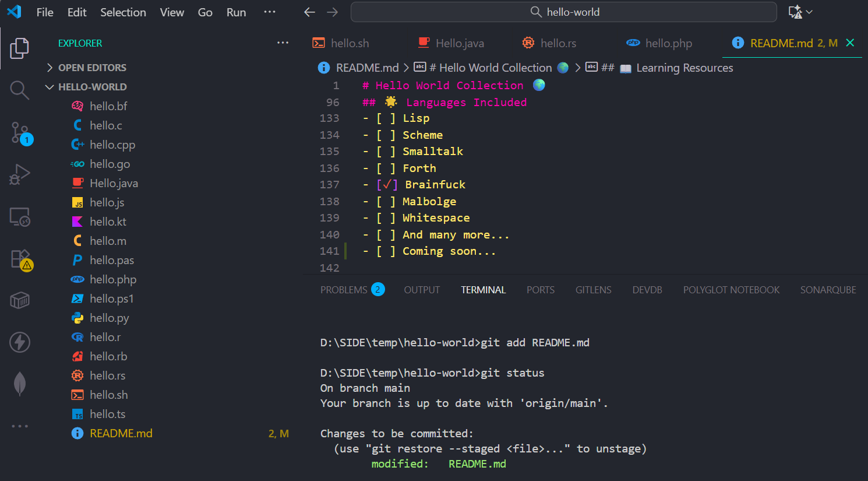Open the Copilot chat dropdown arrow
Image resolution: width=868 pixels, height=481 pixels.
pyautogui.click(x=809, y=12)
